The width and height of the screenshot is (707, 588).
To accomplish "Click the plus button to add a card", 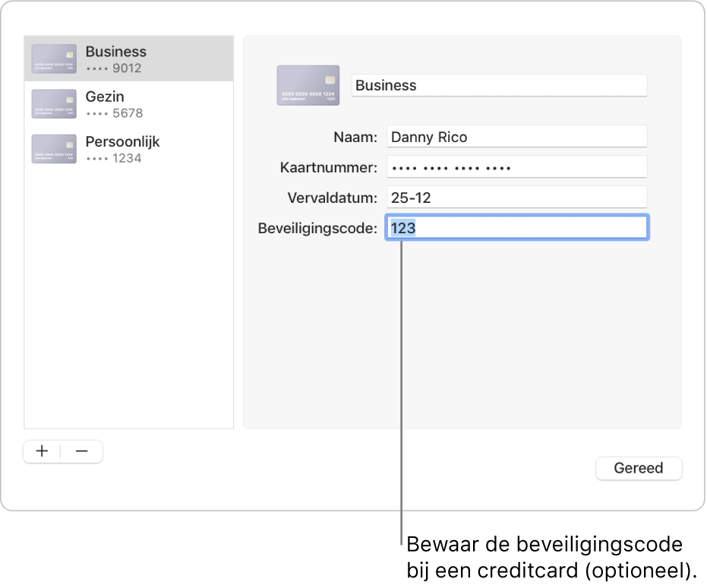I will coord(42,451).
